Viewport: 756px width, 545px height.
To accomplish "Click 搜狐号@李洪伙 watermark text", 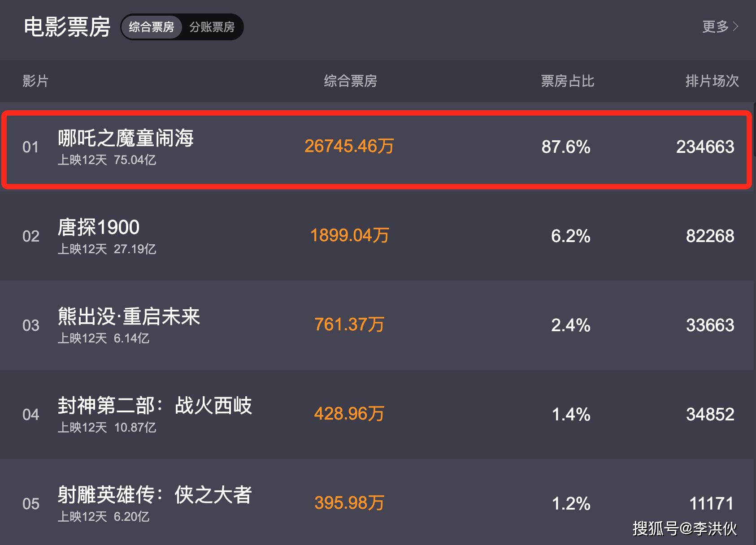I will pyautogui.click(x=685, y=528).
